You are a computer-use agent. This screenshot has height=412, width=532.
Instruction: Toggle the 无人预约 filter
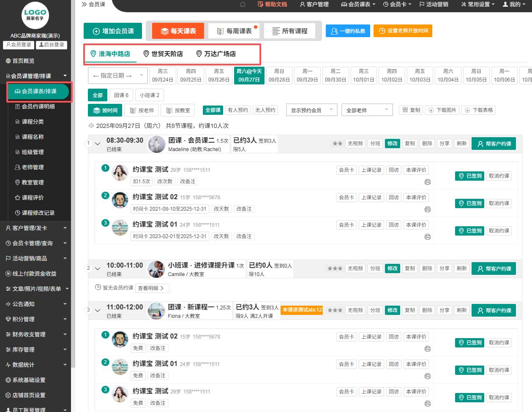point(265,110)
